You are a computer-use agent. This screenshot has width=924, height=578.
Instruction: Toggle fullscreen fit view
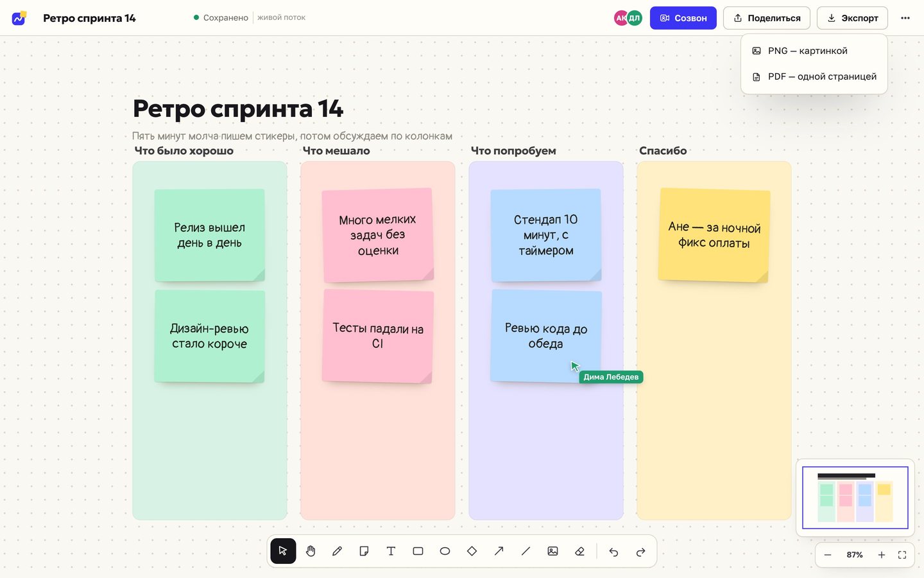pyautogui.click(x=902, y=555)
